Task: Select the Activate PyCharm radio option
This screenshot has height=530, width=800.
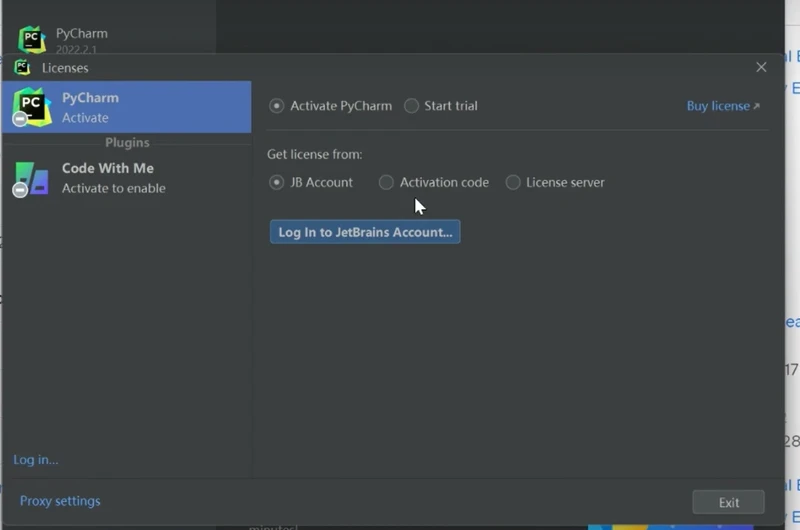Action: [x=277, y=106]
